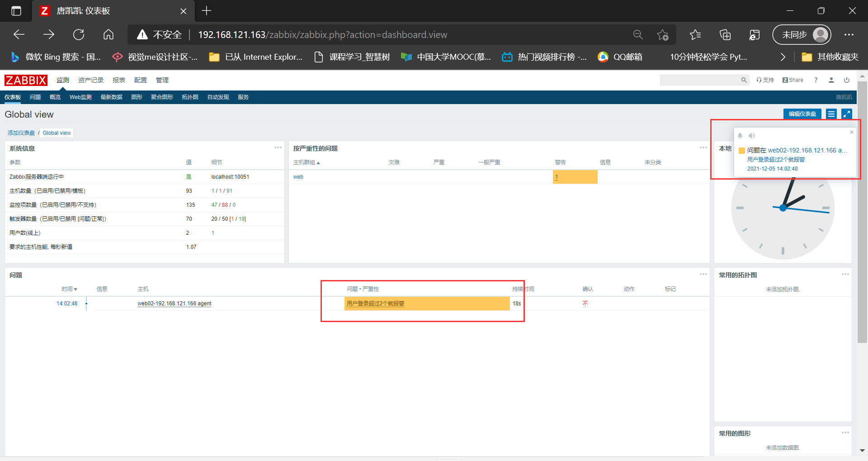Click problem time 14:02:48 link
The height and width of the screenshot is (461, 868).
point(67,304)
